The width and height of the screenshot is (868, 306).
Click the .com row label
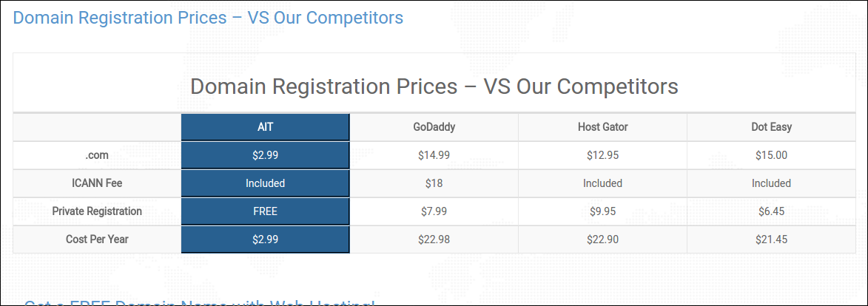click(97, 155)
